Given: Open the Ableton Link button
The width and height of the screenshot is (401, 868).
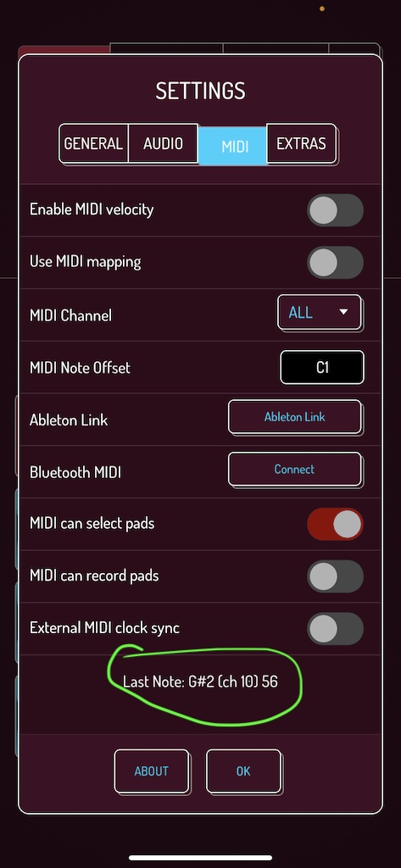Looking at the screenshot, I should click(295, 417).
